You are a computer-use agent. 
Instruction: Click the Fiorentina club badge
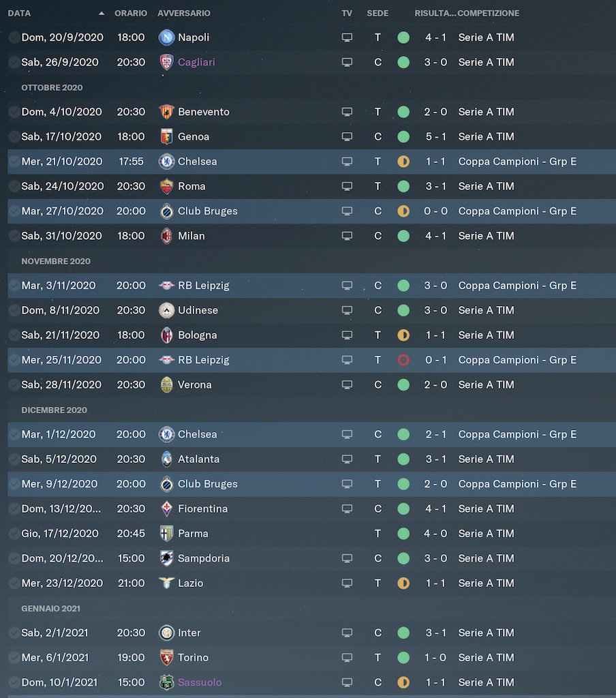click(166, 509)
